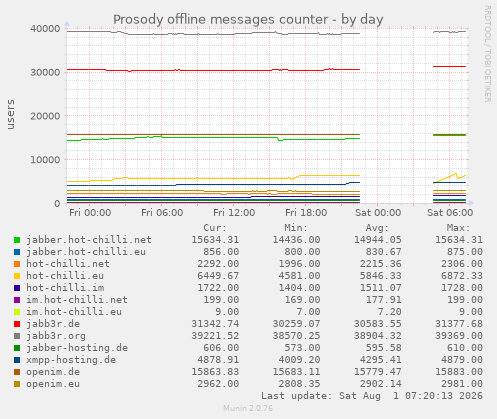Click the jabber.hot-chilli.eu legend label
Image resolution: width=497 pixels, height=419 pixels.
[x=86, y=252]
